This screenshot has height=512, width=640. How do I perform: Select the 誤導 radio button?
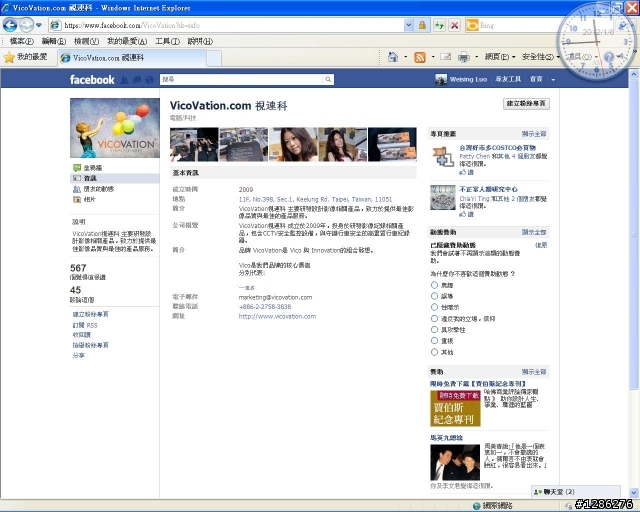tap(434, 296)
